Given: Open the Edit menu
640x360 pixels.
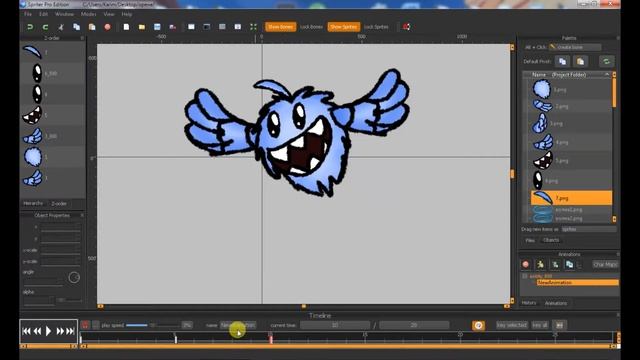Looking at the screenshot, I should coord(43,14).
